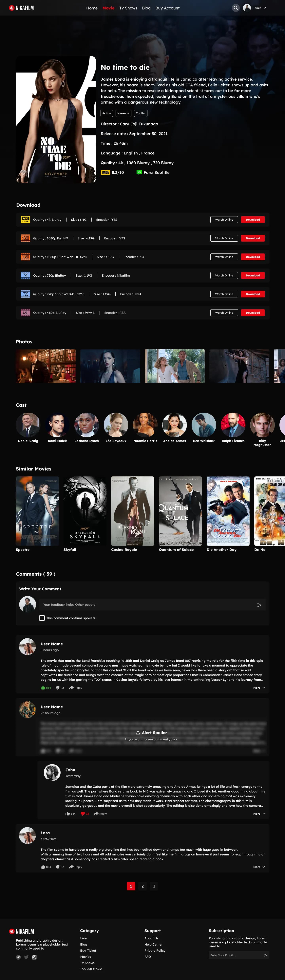Screen dimensions: 285x980
Task: Open the Hamid account dropdown arrow
Action: (x=264, y=8)
